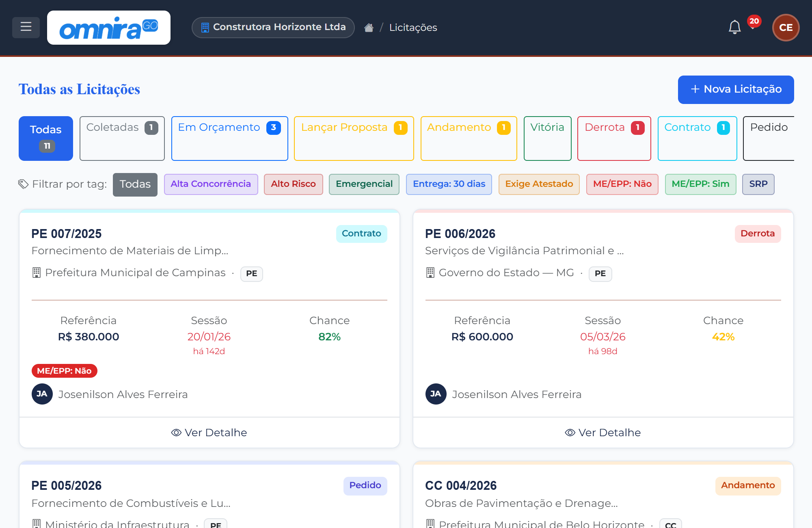Select the Todas tag filter
The image size is (812, 528).
click(135, 184)
